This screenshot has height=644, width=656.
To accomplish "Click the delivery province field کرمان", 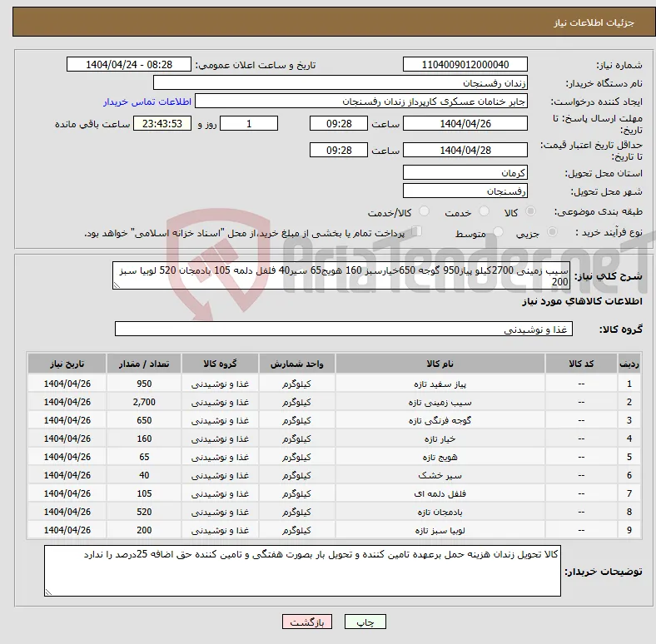I will (465, 172).
